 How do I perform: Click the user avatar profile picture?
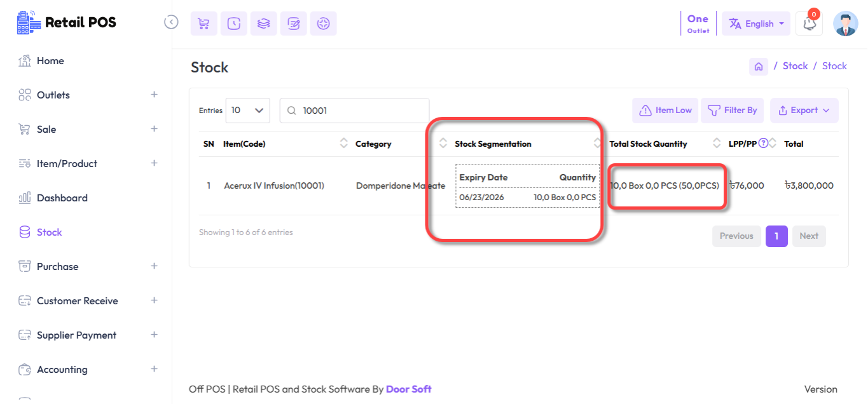[x=845, y=24]
